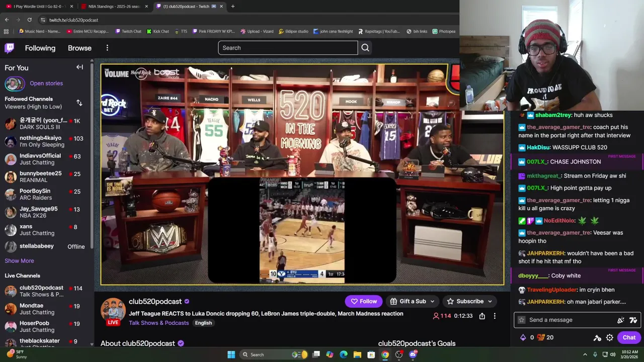Open the Eklipse studio bookmark
Image resolution: width=644 pixels, height=362 pixels.
pyautogui.click(x=293, y=31)
